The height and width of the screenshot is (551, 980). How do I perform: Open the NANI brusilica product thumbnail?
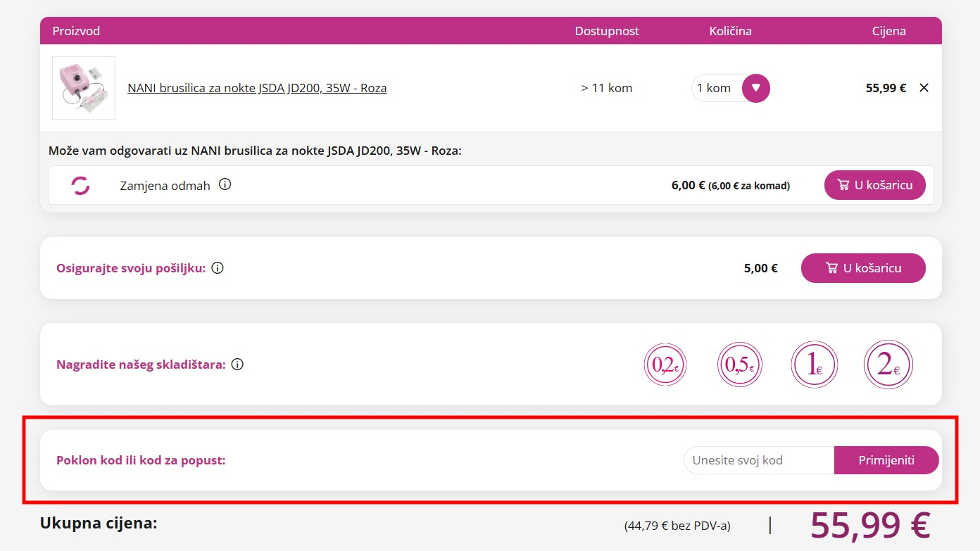[84, 88]
